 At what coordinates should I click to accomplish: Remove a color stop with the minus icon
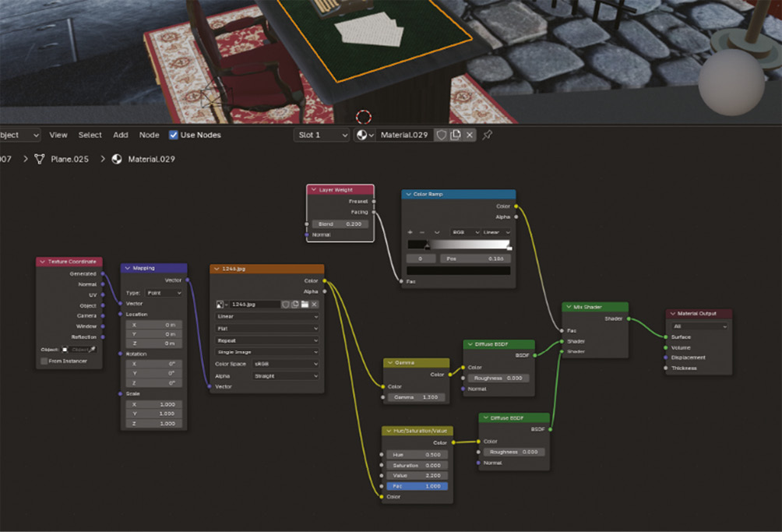point(422,232)
